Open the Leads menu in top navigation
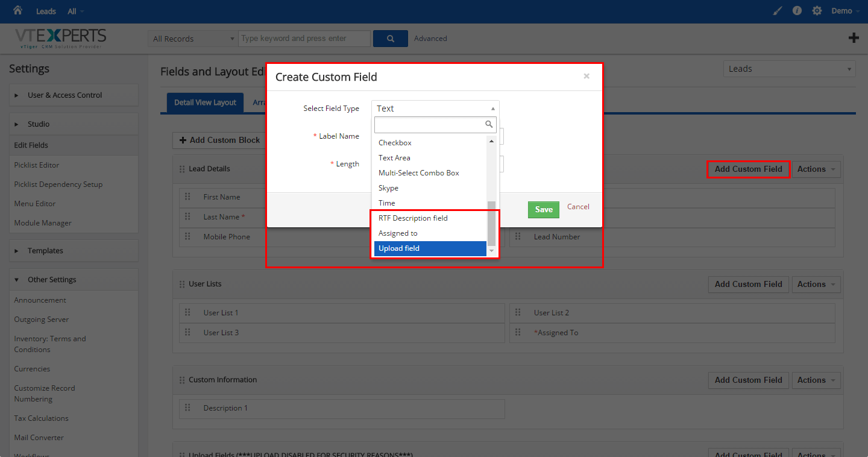The image size is (868, 457). (46, 10)
